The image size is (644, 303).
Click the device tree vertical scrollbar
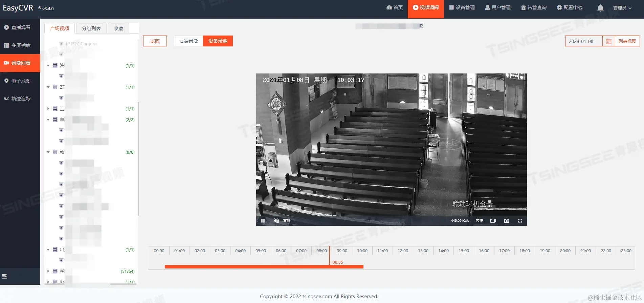(138, 158)
